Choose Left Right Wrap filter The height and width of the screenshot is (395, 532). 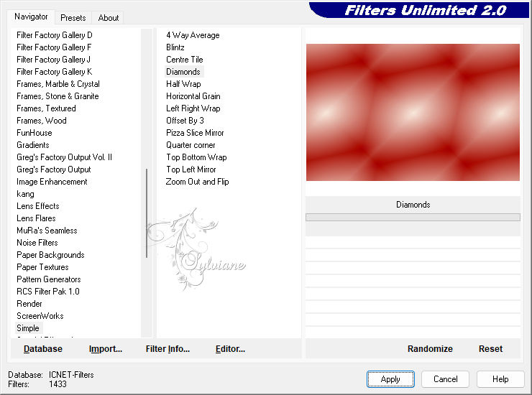[x=193, y=108]
